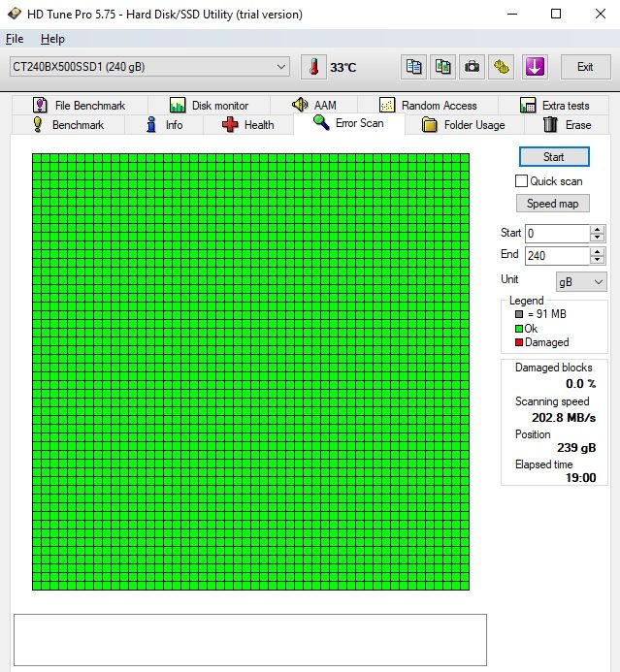Viewport: 620px width, 672px height.
Task: Click the Start scan button
Action: pyautogui.click(x=554, y=157)
